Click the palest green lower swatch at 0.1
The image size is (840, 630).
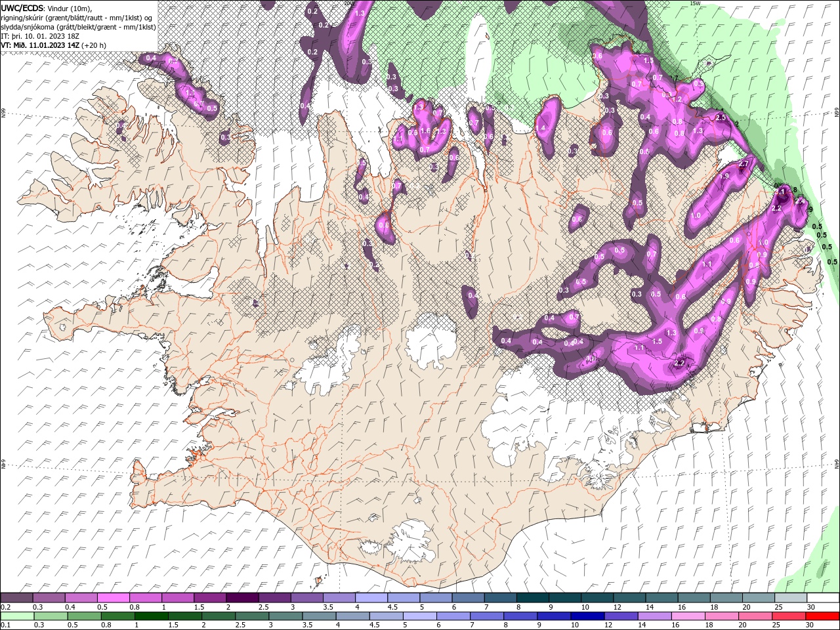click(x=17, y=616)
